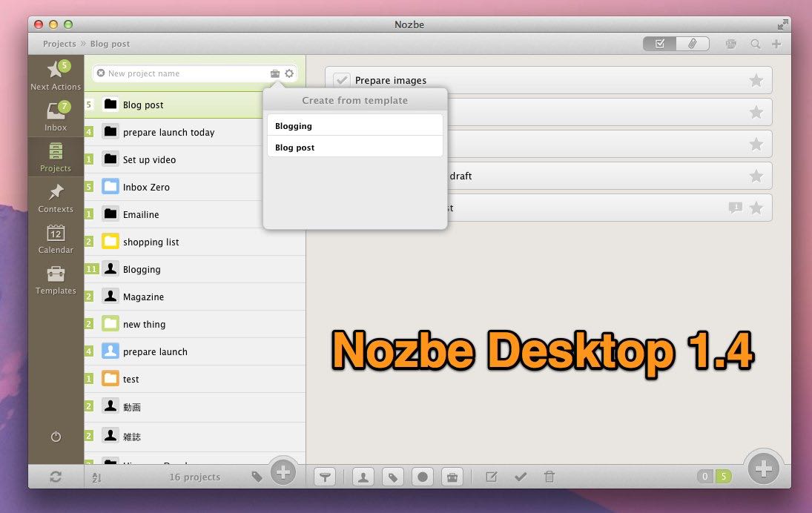Viewport: 812px width, 513px height.
Task: Click the power icon in sidebar
Action: click(56, 437)
